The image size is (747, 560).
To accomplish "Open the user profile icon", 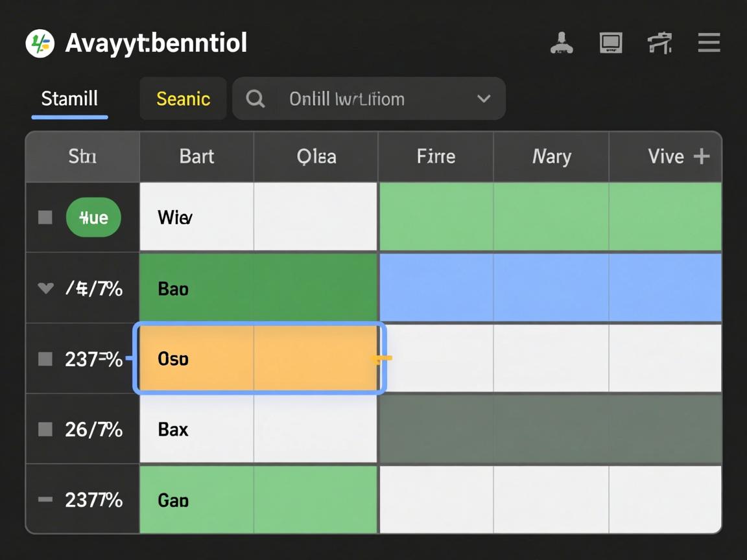I will click(561, 43).
